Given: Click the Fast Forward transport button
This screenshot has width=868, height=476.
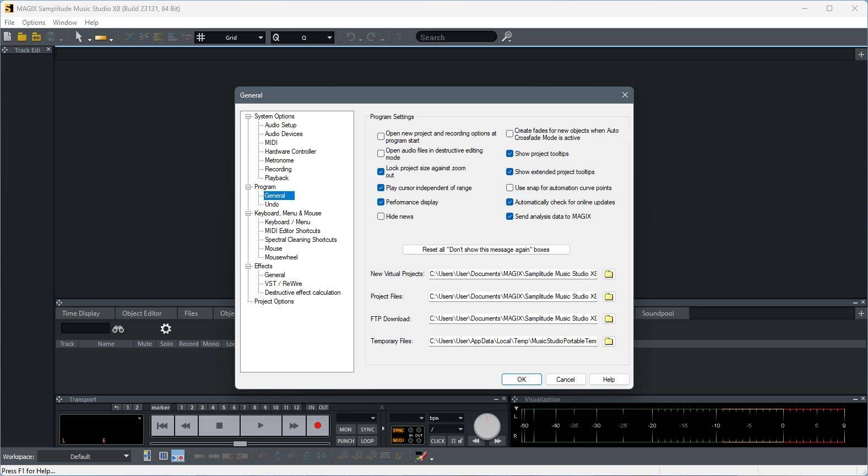Looking at the screenshot, I should (x=294, y=425).
